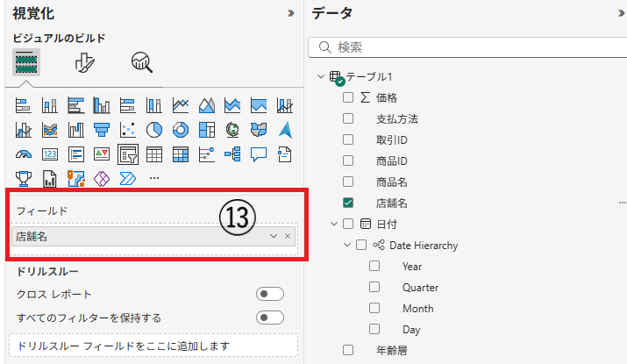Viewport: 627px width, 364px height.
Task: Click the slicer visual icon
Action: coord(128,154)
